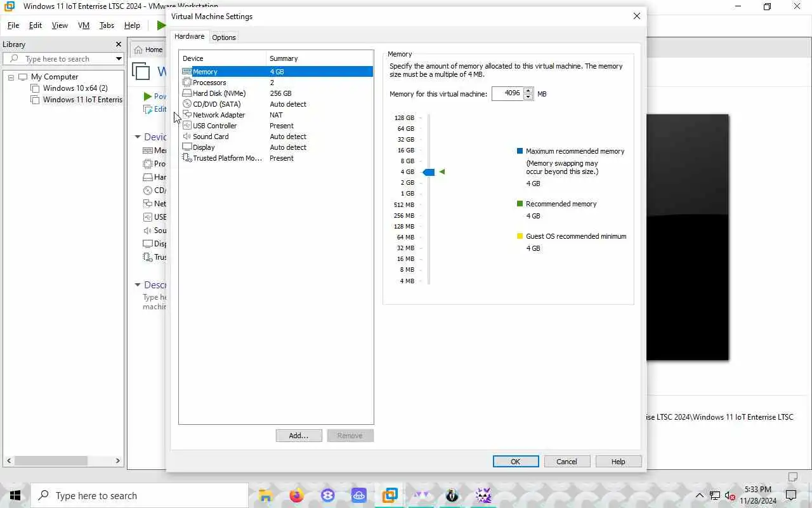Select the Processors device icon

(187, 83)
